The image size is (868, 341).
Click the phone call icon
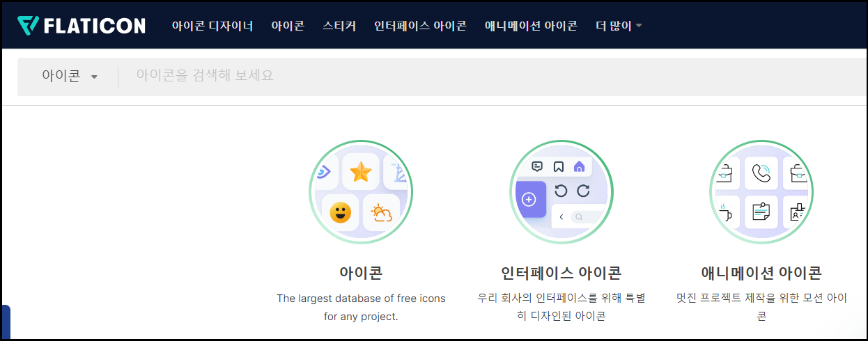tap(761, 173)
